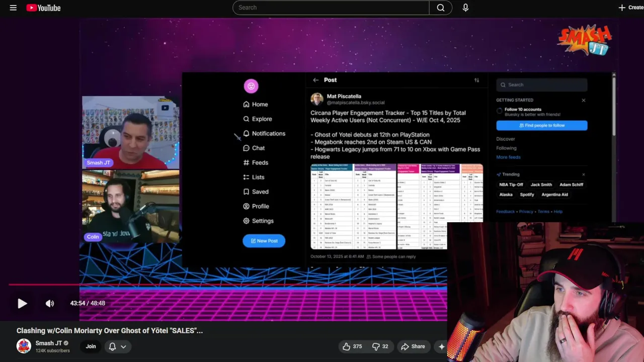This screenshot has height=362, width=644.
Task: Open the Feedback footer link
Action: coord(505,212)
